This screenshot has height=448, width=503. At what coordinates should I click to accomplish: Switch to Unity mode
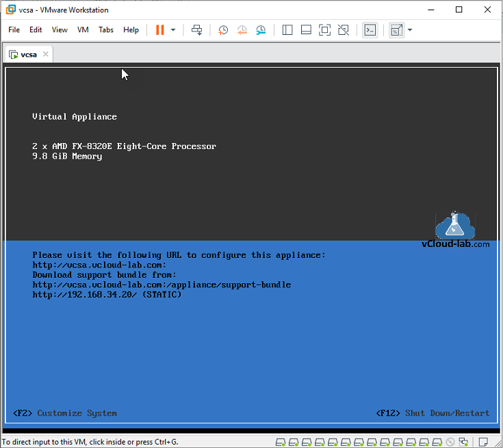[344, 30]
